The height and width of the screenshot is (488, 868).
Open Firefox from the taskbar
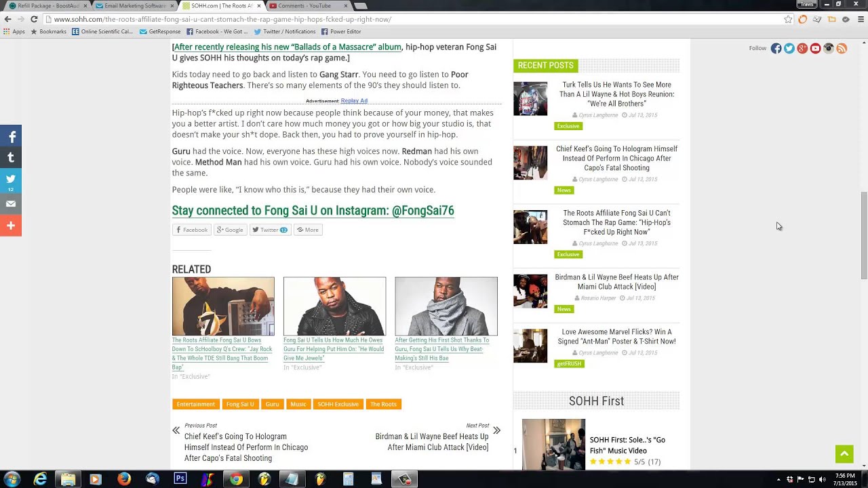pos(123,479)
